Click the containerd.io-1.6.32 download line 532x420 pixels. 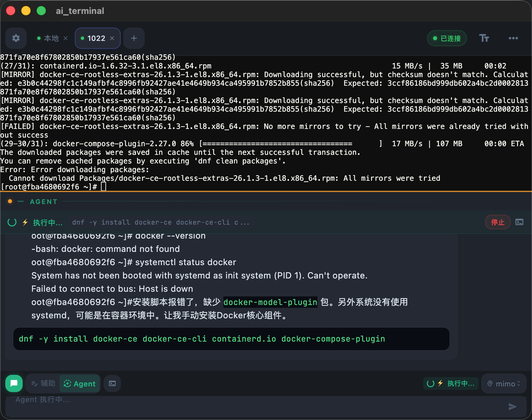click(253, 66)
